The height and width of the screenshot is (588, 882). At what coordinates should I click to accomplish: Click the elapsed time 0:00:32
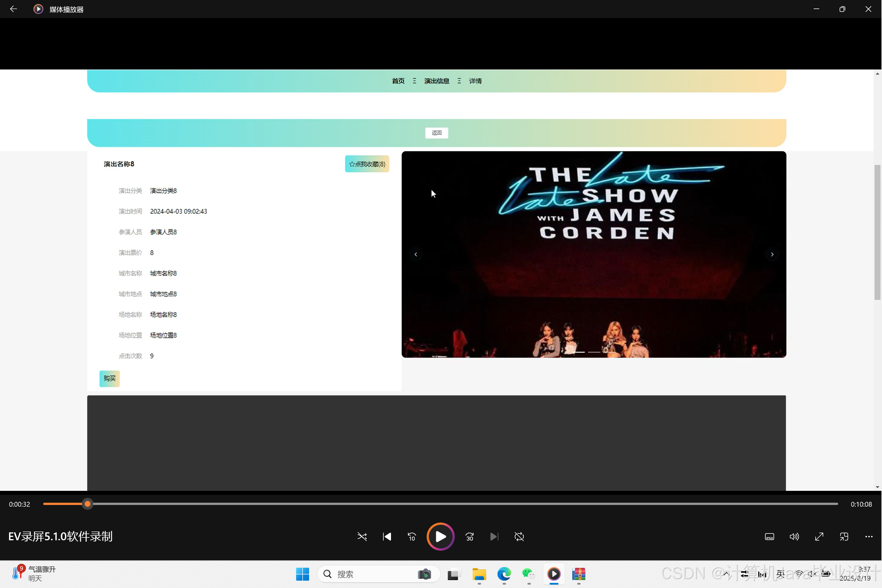19,504
